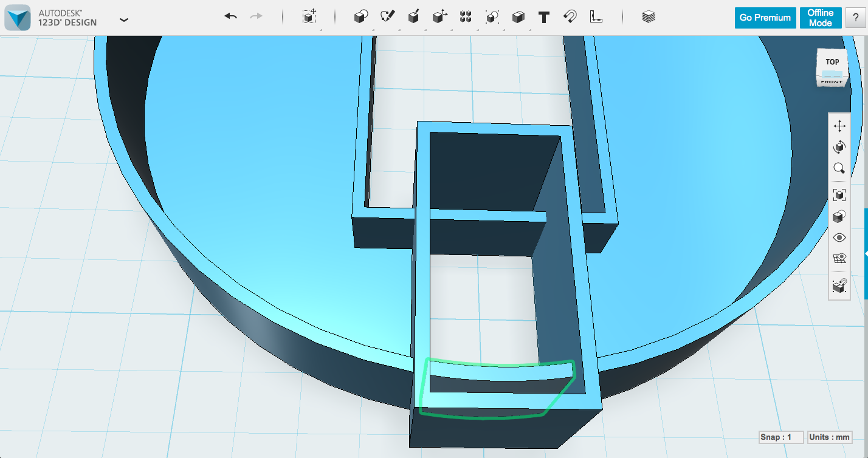The image size is (868, 458).
Task: Toggle the eye visibility icon for solids
Action: click(x=839, y=238)
